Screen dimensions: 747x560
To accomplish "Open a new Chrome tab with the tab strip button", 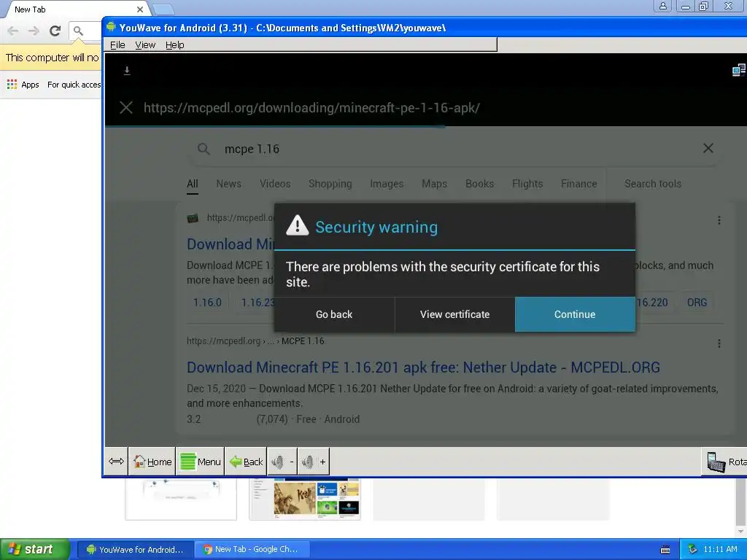I will click(163, 9).
